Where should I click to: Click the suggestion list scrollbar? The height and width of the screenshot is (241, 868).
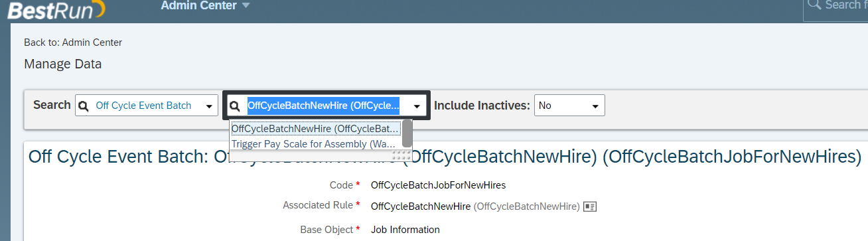tap(407, 133)
